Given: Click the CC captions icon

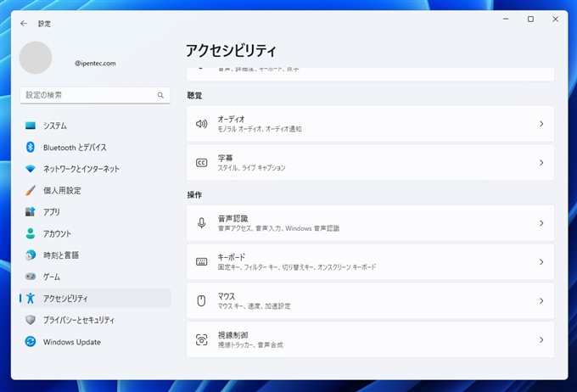Looking at the screenshot, I should coord(201,163).
